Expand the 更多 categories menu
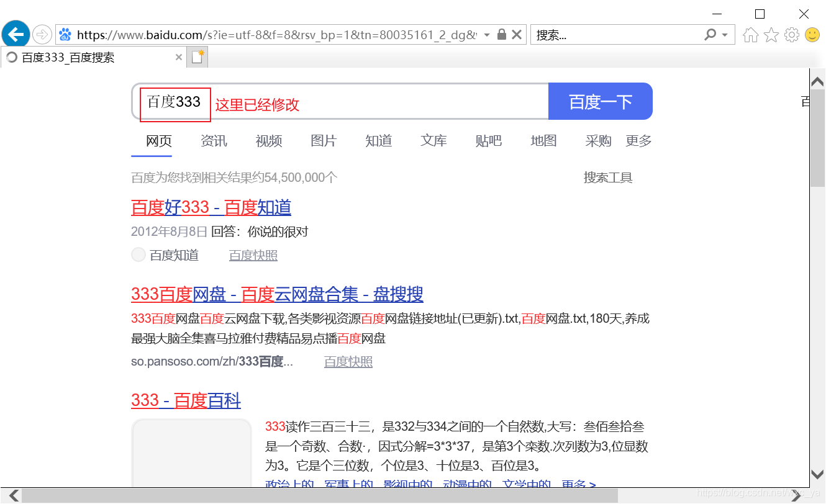826x504 pixels. click(x=638, y=141)
